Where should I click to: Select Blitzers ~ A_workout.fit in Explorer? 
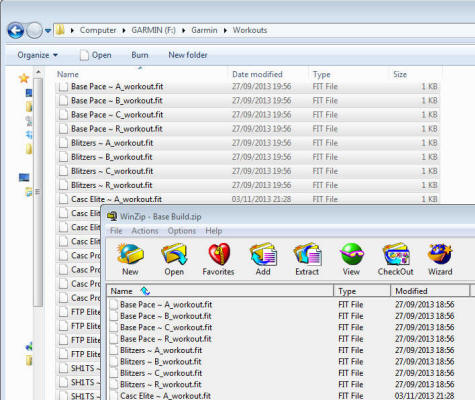248,143
